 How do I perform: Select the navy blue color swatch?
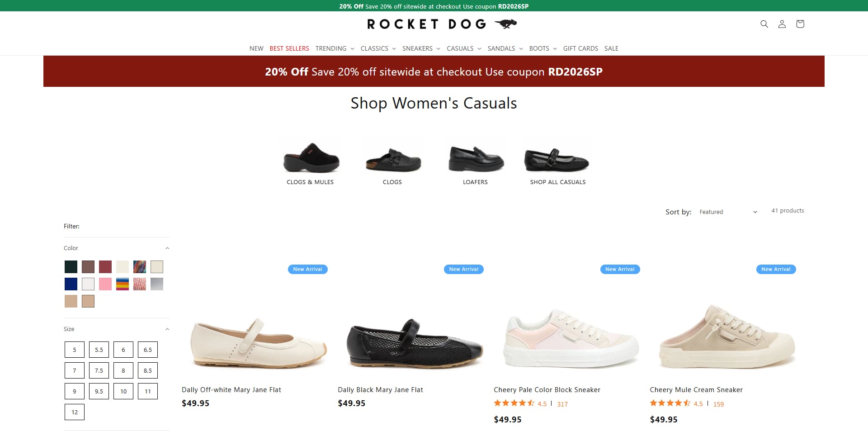coord(71,284)
